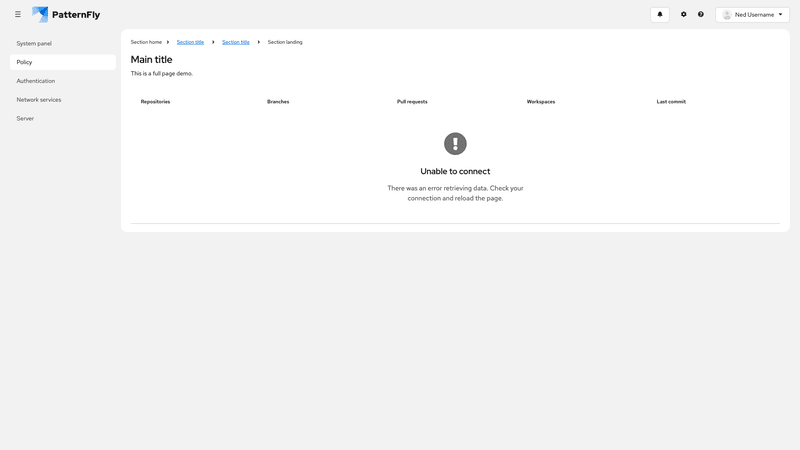The width and height of the screenshot is (800, 450).
Task: Open the notifications bell
Action: pyautogui.click(x=660, y=15)
